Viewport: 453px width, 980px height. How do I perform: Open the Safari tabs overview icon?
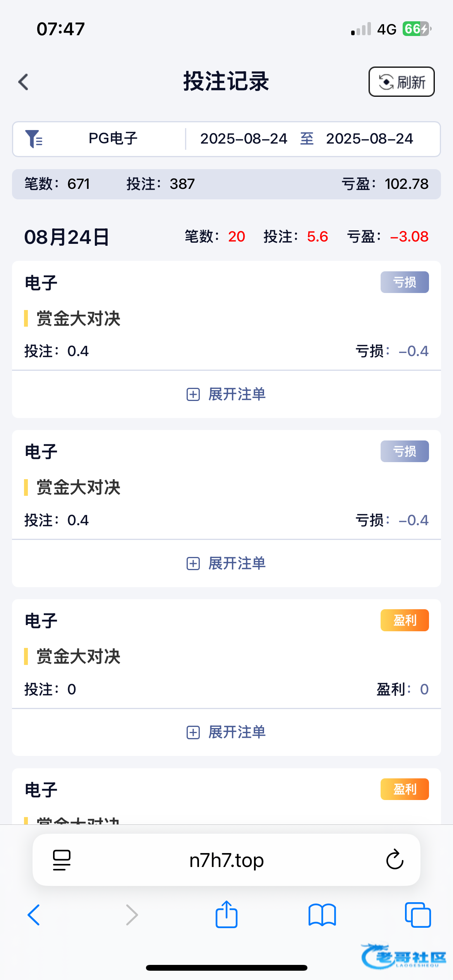(417, 915)
